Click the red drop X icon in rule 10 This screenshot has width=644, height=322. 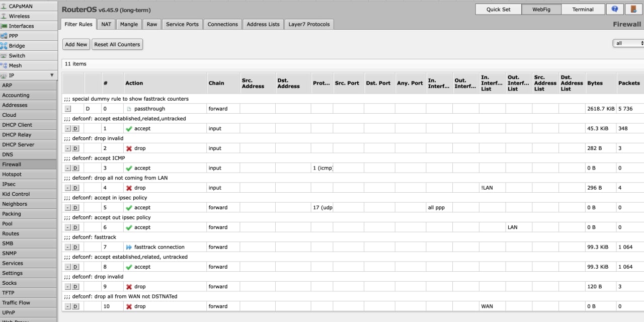pos(129,306)
